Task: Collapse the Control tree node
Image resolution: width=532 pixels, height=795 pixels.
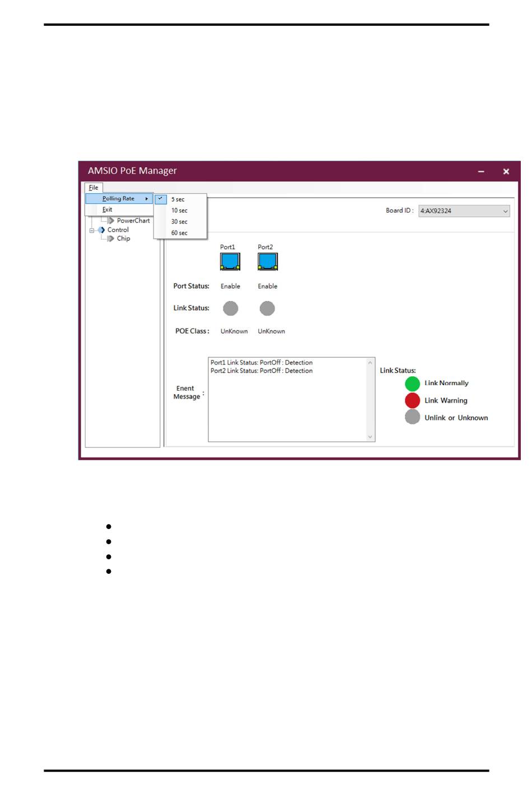Action: pyautogui.click(x=92, y=230)
